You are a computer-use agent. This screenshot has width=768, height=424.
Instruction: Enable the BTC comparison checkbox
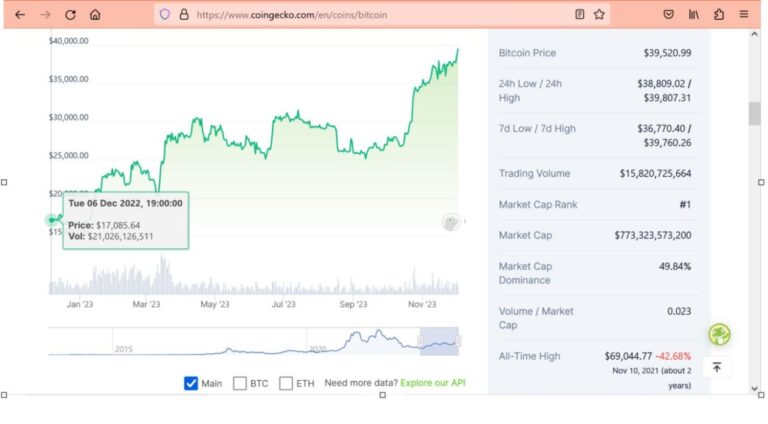pos(240,383)
